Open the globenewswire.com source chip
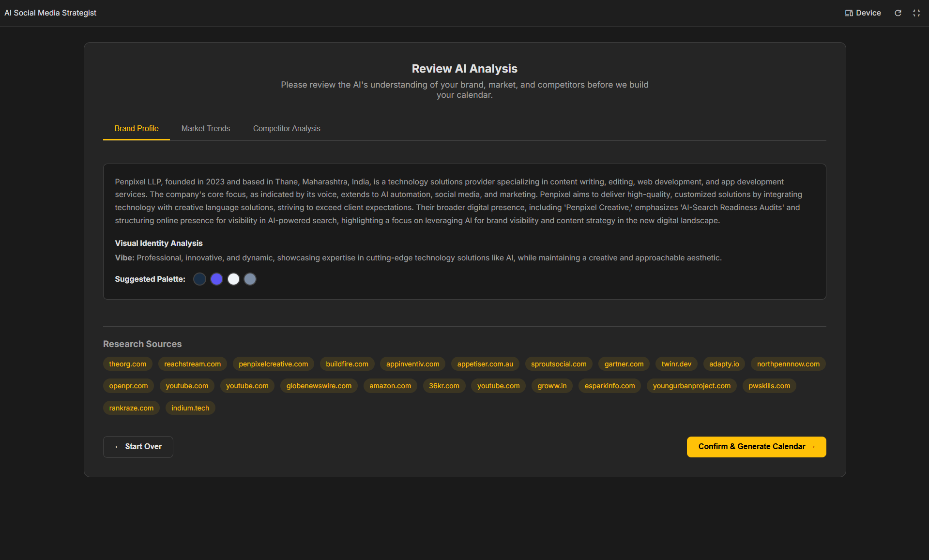 pyautogui.click(x=319, y=386)
